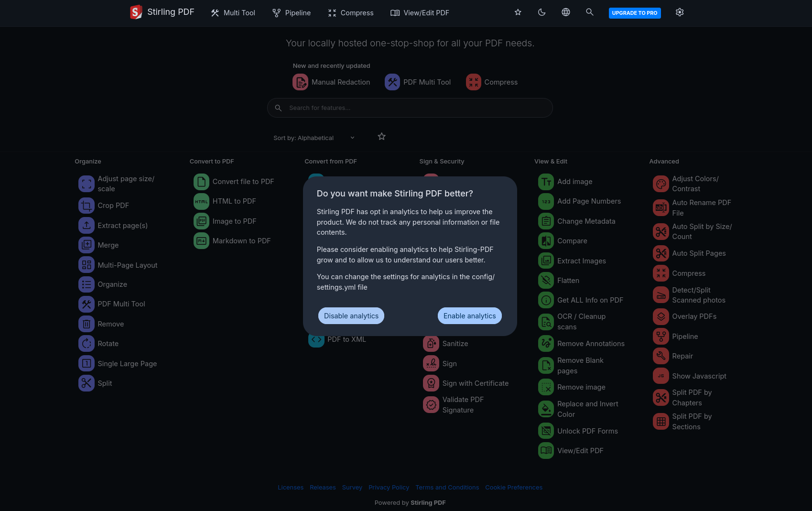Open the Licenses footer link
Image resolution: width=812 pixels, height=511 pixels.
point(291,488)
